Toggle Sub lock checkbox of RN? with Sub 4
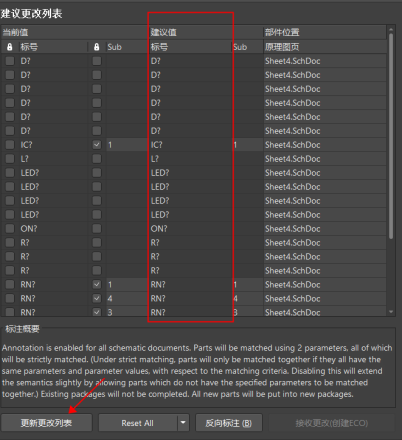The height and width of the screenshot is (440, 402). [x=97, y=298]
